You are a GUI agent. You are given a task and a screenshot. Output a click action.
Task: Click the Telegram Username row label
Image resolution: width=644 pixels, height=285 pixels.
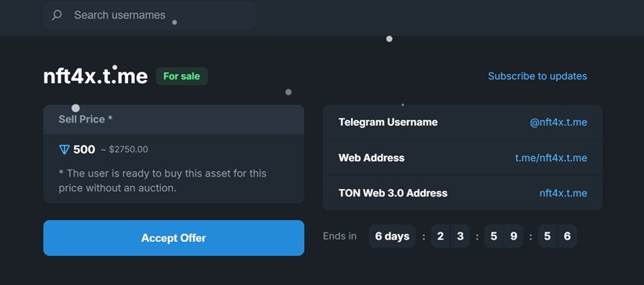pyautogui.click(x=388, y=122)
